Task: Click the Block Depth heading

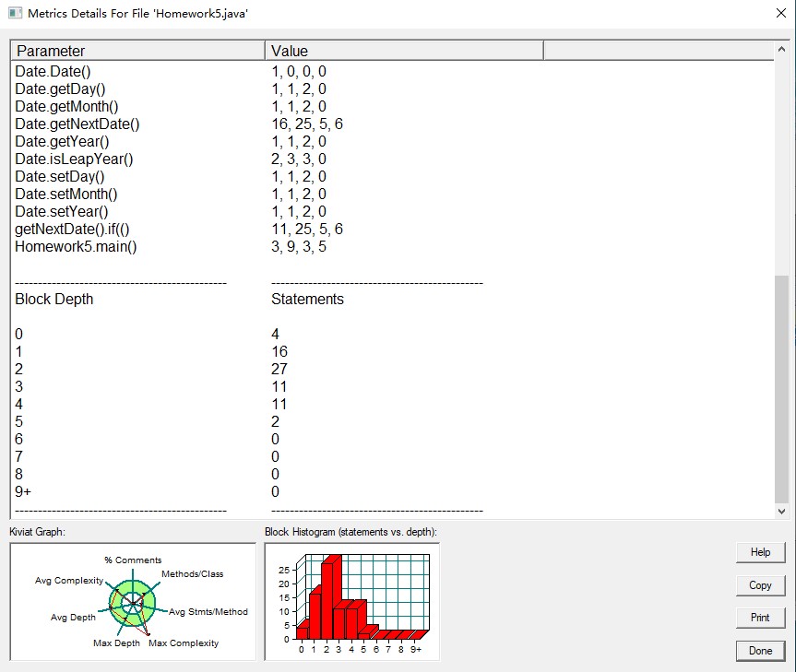Action: point(53,300)
